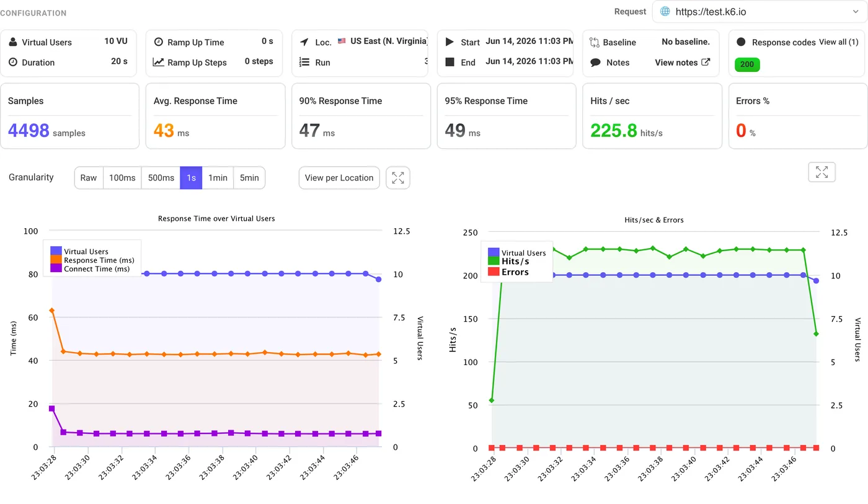Click the Run list icon
This screenshot has width=868, height=504.
pos(304,62)
